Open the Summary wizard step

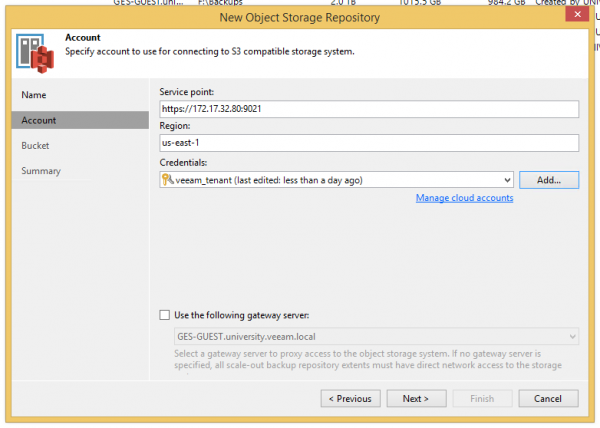tap(41, 171)
